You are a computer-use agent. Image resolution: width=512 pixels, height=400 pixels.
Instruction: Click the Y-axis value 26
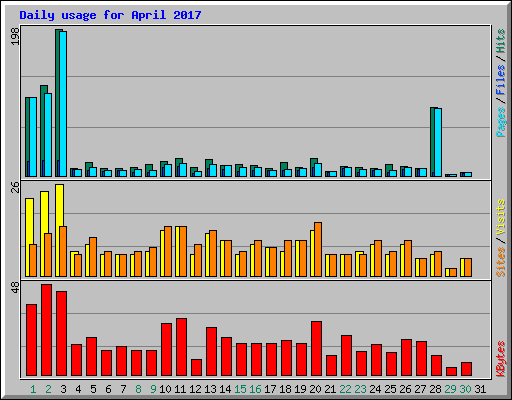[x=16, y=187]
